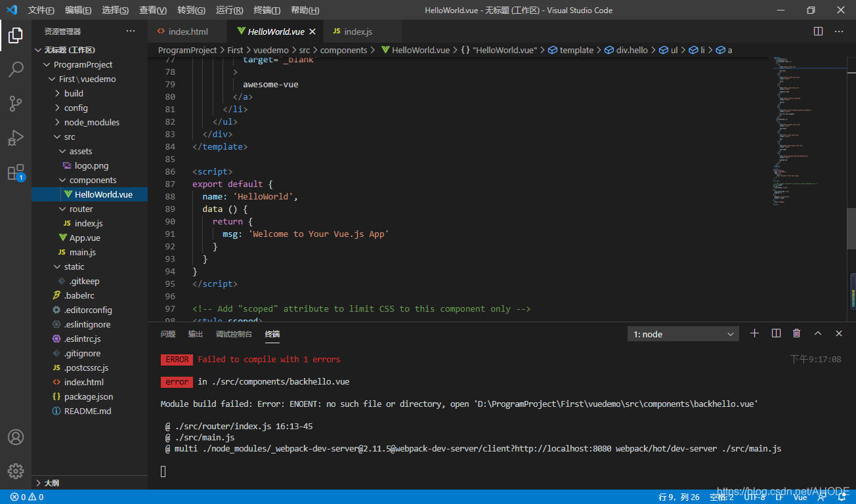856x504 pixels.
Task: Open the 终端(T) menu
Action: [x=267, y=10]
